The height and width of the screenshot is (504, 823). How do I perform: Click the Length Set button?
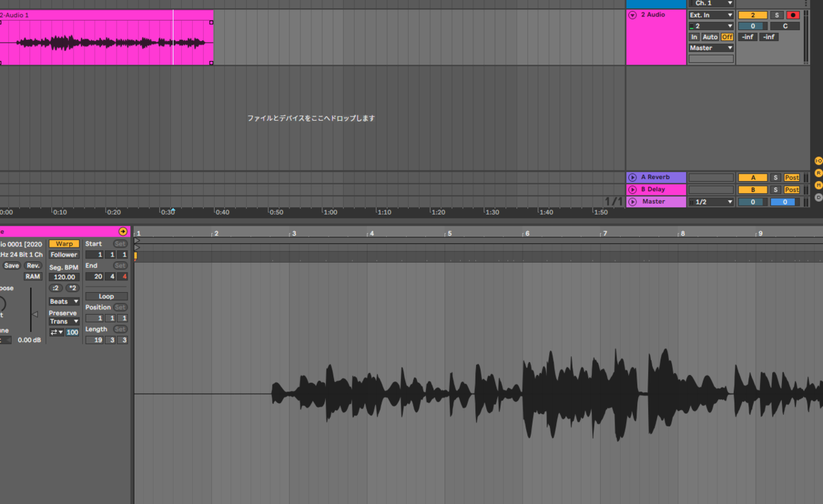121,330
